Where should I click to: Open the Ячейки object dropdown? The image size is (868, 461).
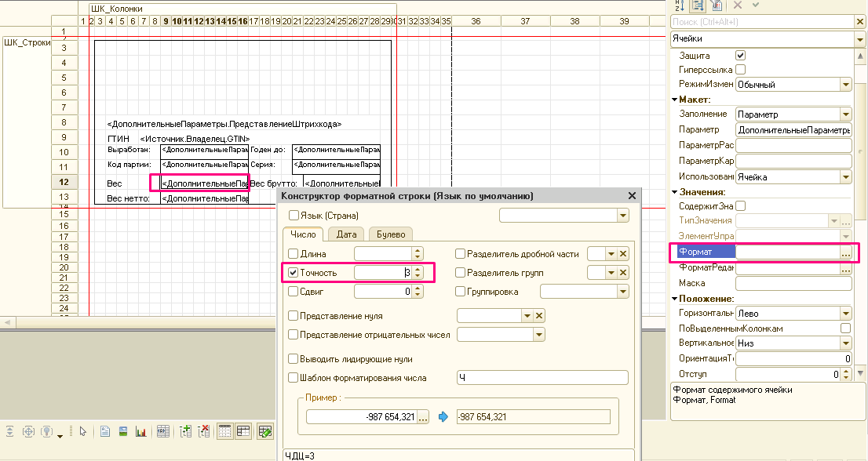pyautogui.click(x=859, y=38)
